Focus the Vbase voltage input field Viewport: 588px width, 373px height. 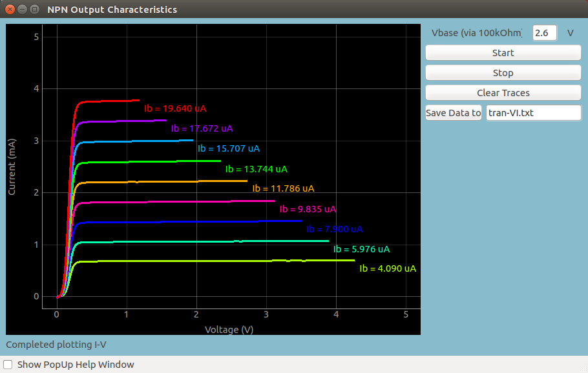[x=544, y=33]
